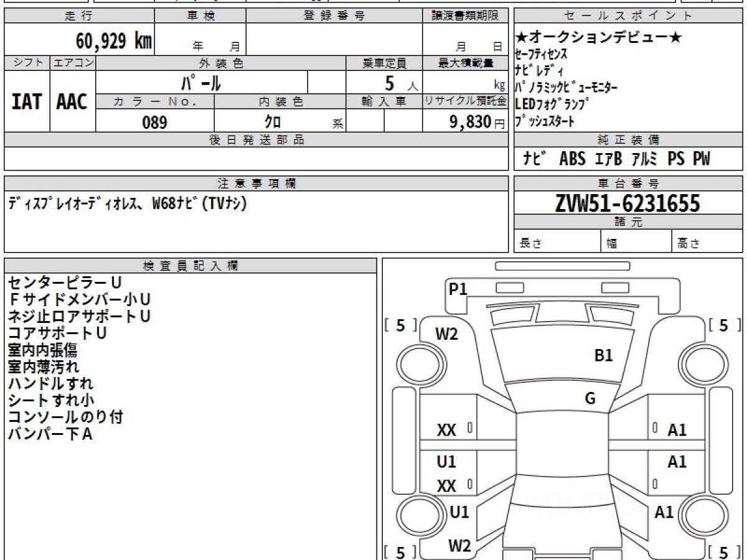Click the IAT shift type cell

coord(27,101)
